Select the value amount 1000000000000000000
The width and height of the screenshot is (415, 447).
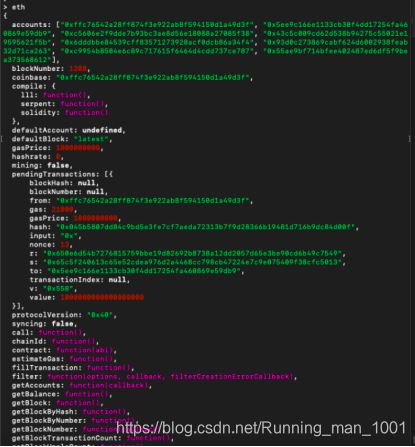tap(102, 297)
